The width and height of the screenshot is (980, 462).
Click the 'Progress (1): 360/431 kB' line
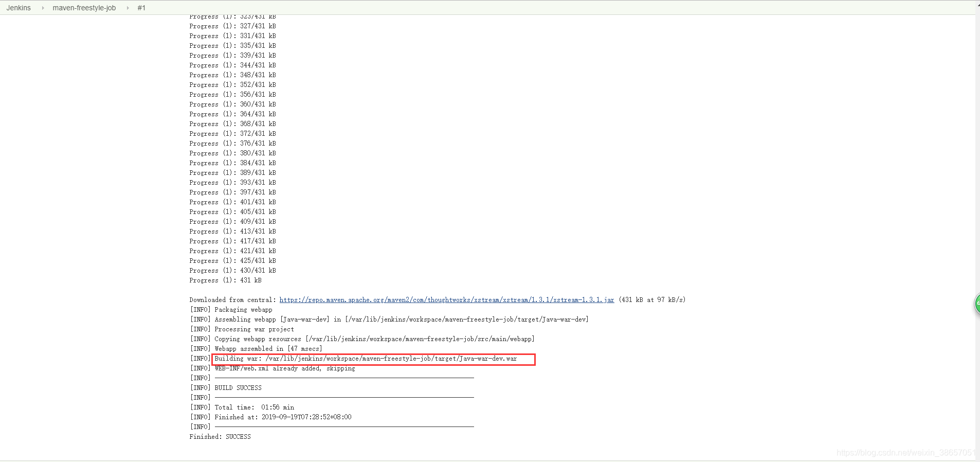click(232, 104)
